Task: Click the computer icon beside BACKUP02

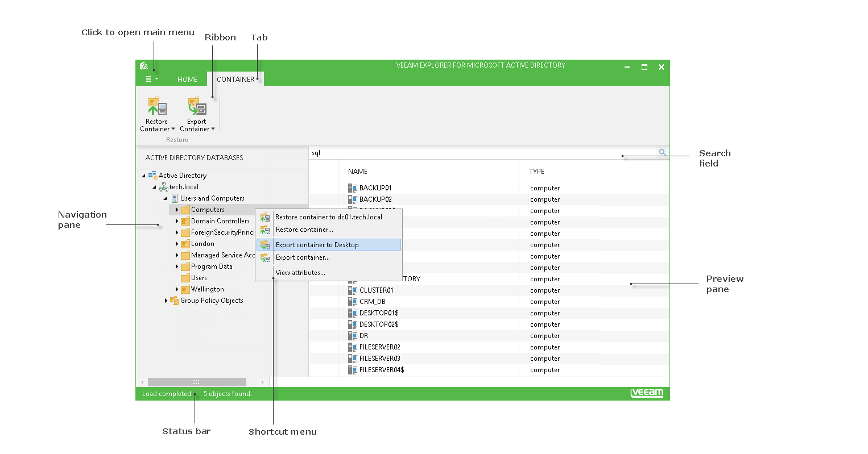Action: (x=353, y=199)
